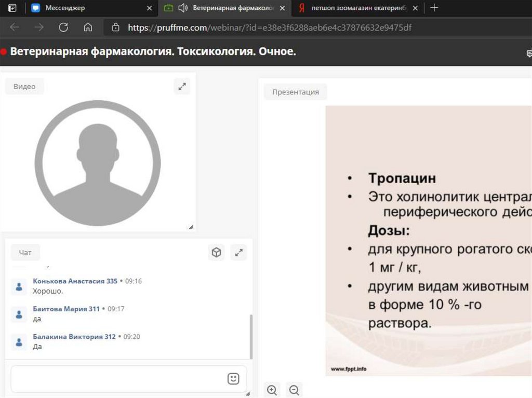The width and height of the screenshot is (532, 398).
Task: Open a new browser tab
Action: click(434, 8)
